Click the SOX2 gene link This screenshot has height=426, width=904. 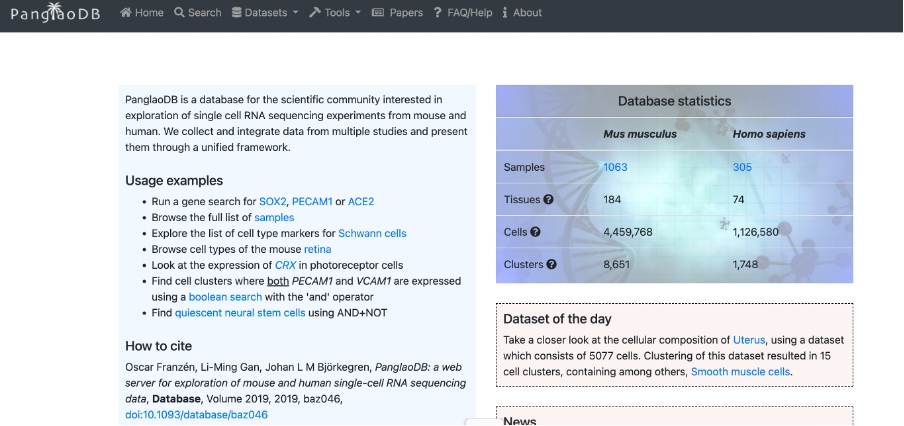(x=272, y=201)
